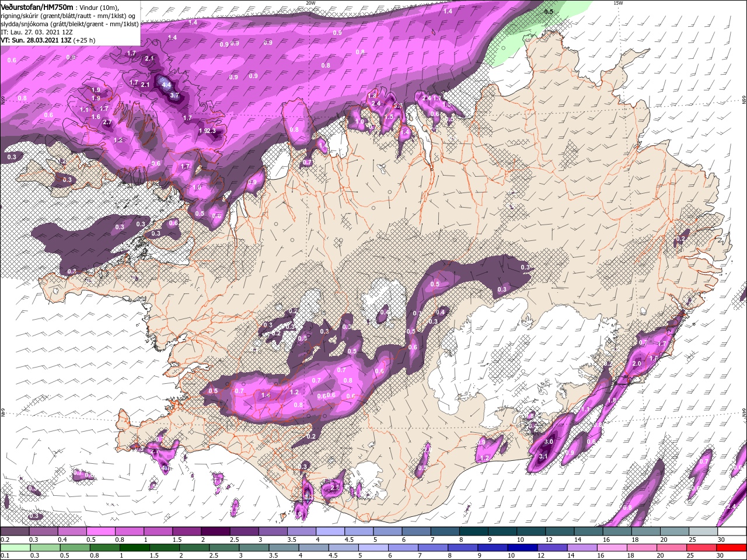Select the top-row white swatch after 30
Screen dimensions: 747x560
732,531
